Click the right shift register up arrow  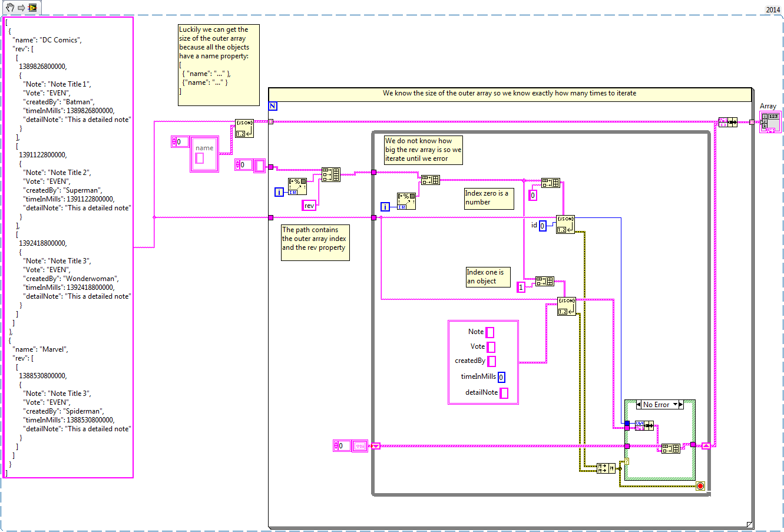coord(706,446)
